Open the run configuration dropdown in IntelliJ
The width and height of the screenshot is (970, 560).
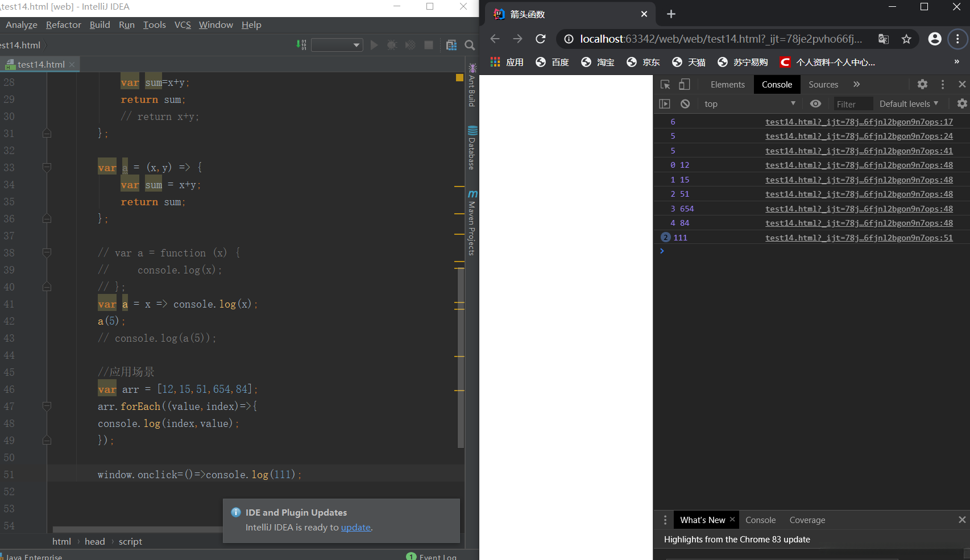point(337,45)
